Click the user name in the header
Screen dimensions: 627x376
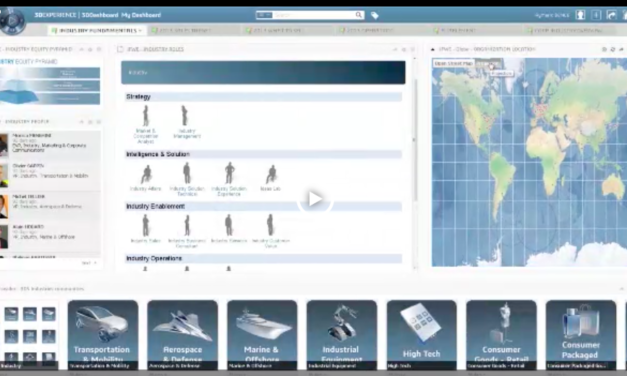[x=552, y=15]
